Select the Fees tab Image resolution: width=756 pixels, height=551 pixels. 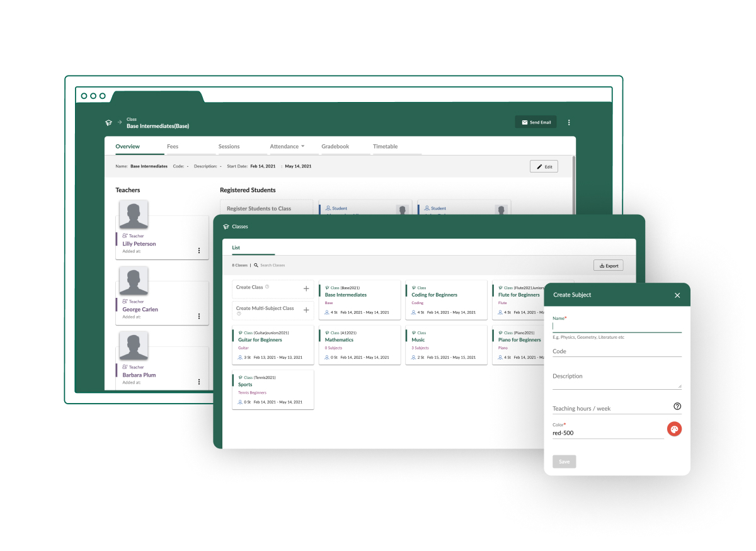pyautogui.click(x=173, y=146)
